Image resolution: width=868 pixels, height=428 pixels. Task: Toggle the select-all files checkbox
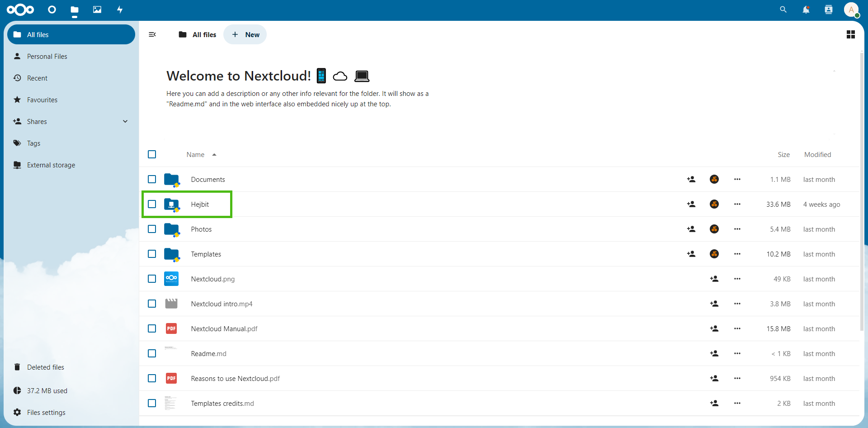coord(152,154)
